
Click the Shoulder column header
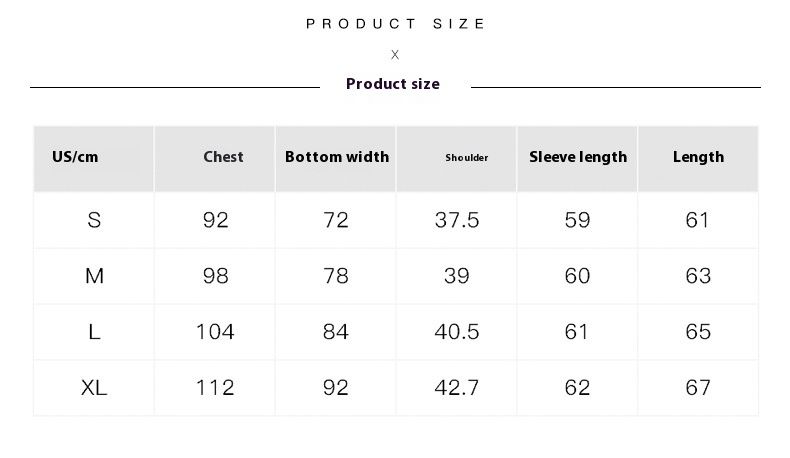pos(467,158)
